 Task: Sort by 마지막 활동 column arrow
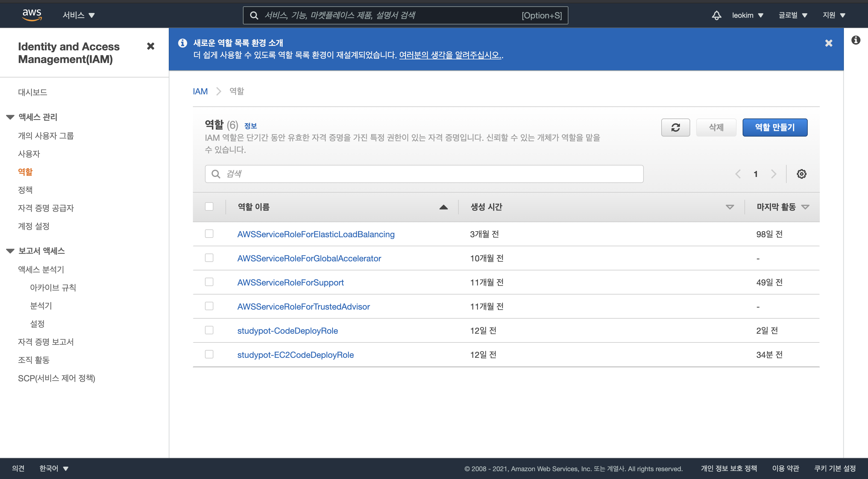805,207
